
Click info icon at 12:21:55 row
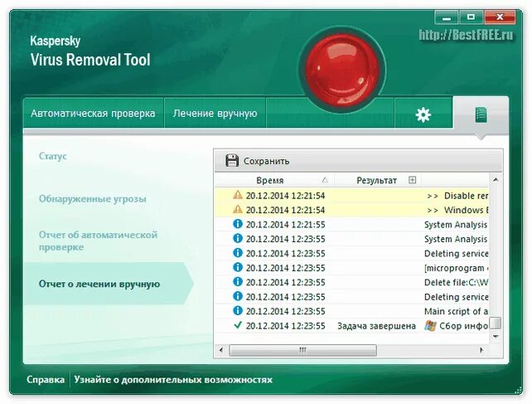(238, 224)
